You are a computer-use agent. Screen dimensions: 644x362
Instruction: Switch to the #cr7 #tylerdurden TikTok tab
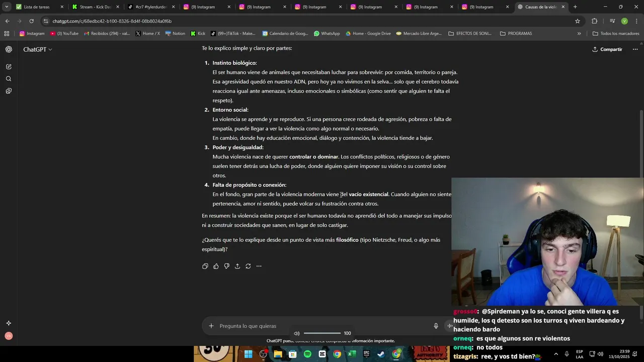151,7
